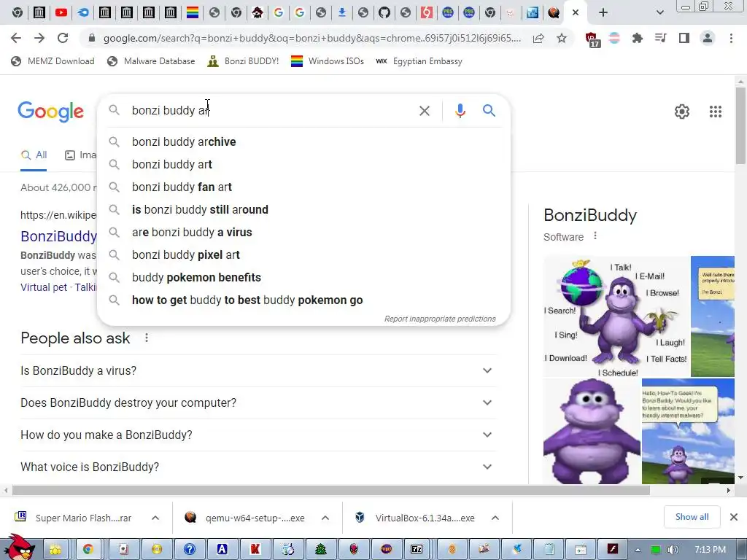Open BonziBuddy knowledge panel more options
This screenshot has height=560, width=747.
pyautogui.click(x=595, y=236)
